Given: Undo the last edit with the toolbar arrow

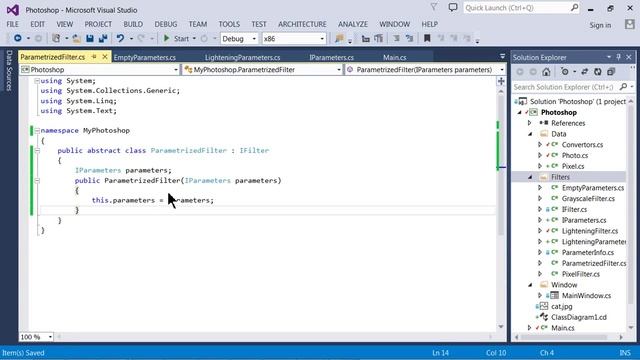Looking at the screenshot, I should click(x=120, y=38).
